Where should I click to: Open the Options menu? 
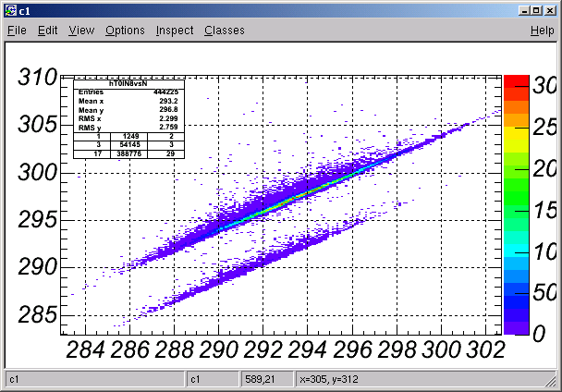125,31
